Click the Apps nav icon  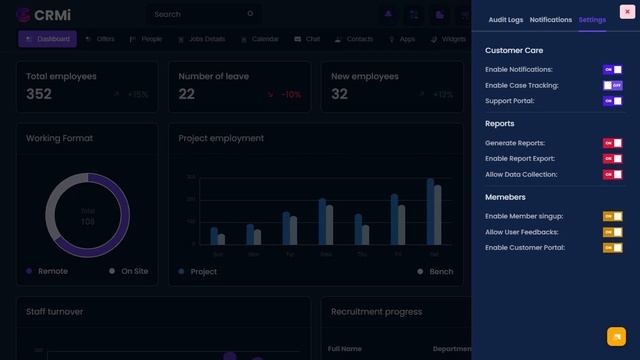click(x=392, y=39)
